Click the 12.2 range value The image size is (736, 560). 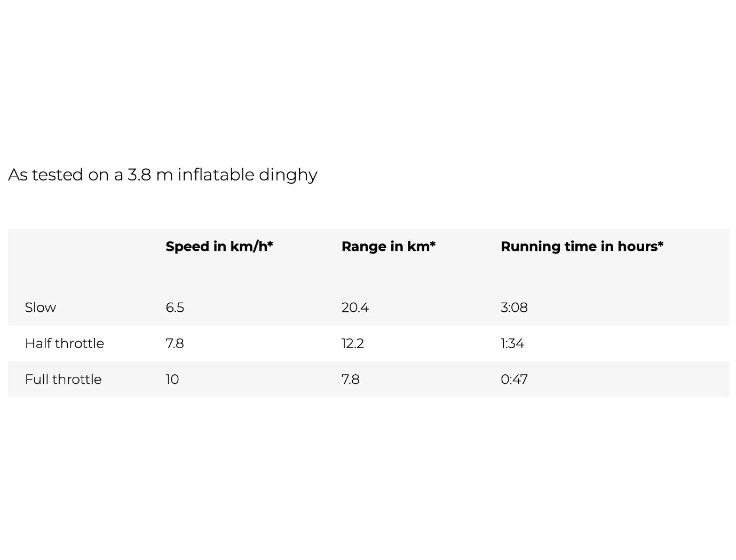coord(353,343)
